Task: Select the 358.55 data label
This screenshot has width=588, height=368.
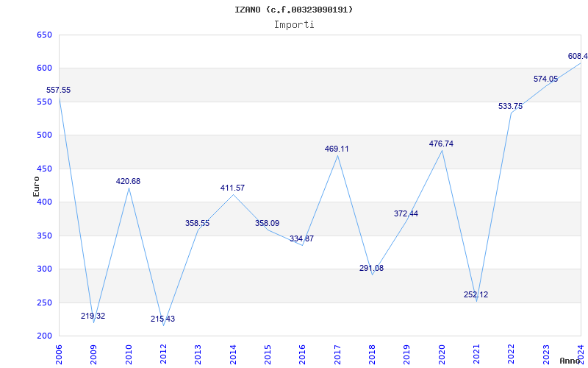Action: tap(197, 224)
